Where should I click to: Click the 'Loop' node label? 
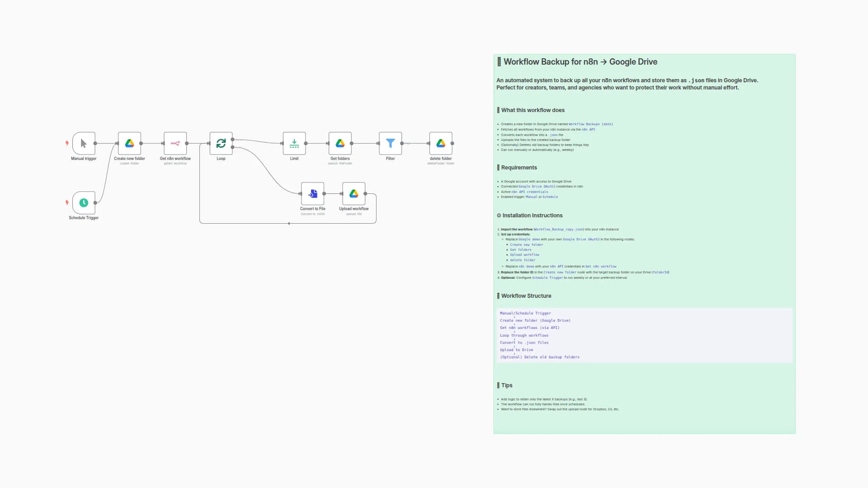[221, 159]
